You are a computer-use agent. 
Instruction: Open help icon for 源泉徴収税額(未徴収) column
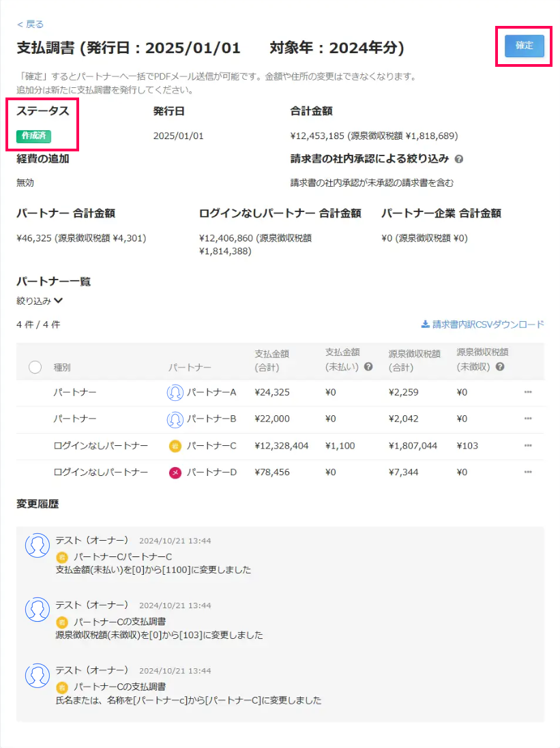click(x=500, y=367)
